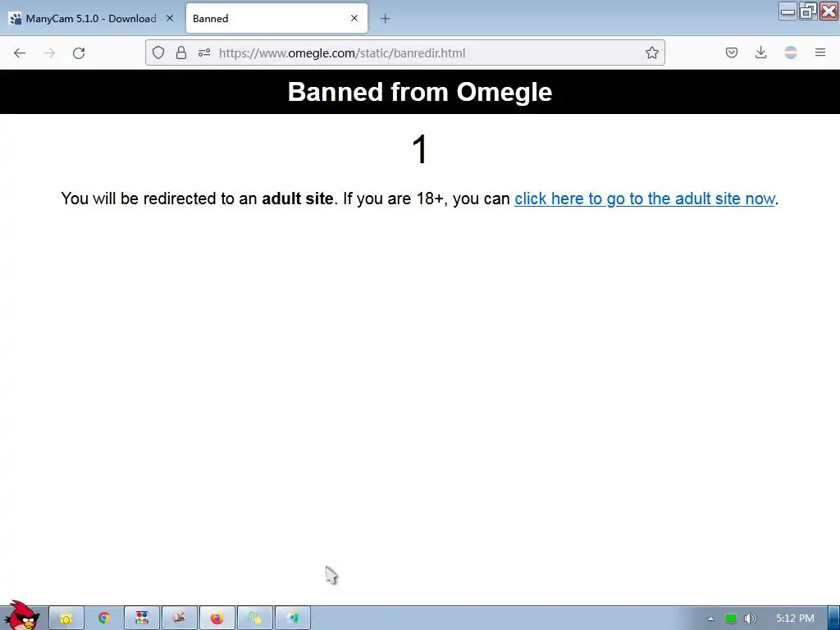The image size is (840, 630).
Task: Open site permissions icon in address bar
Action: coord(204,52)
